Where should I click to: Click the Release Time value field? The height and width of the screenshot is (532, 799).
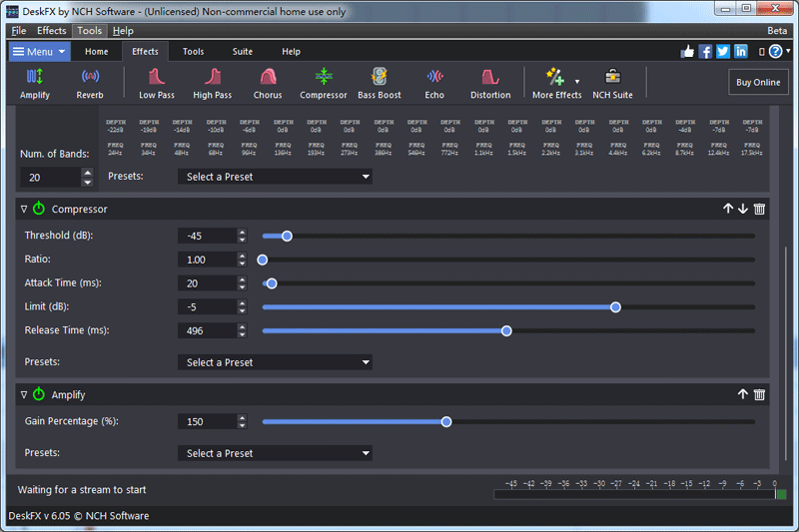pos(208,331)
